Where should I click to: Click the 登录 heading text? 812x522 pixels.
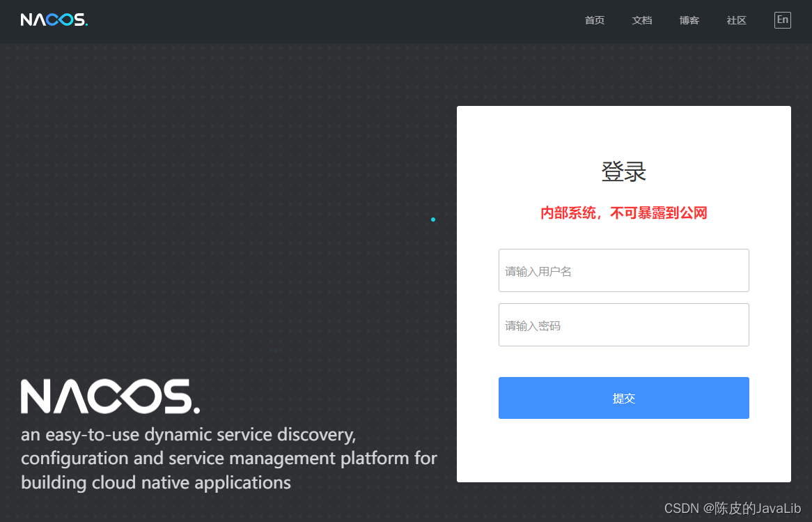(x=623, y=171)
